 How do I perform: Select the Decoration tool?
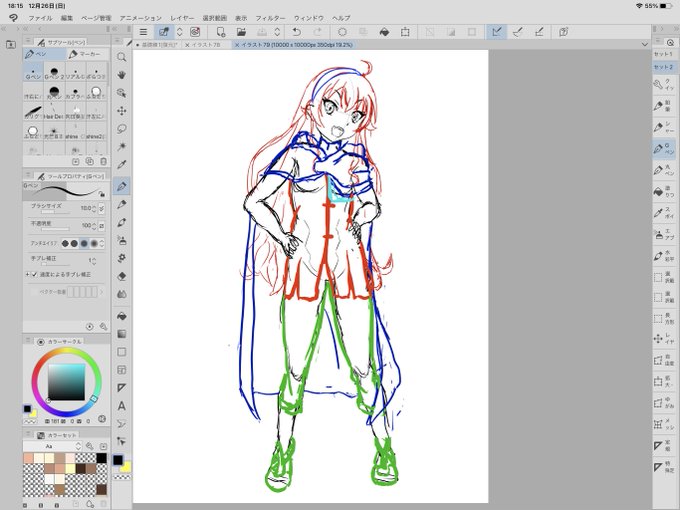(122, 258)
